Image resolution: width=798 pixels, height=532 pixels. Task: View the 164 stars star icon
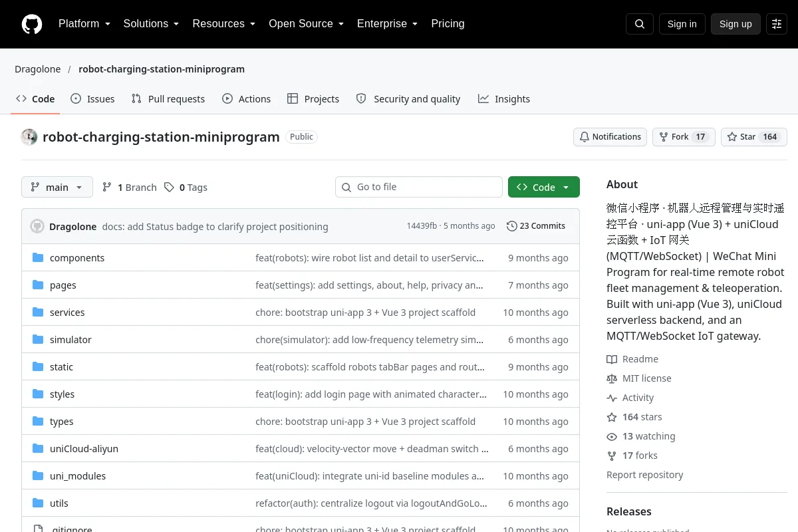point(612,417)
